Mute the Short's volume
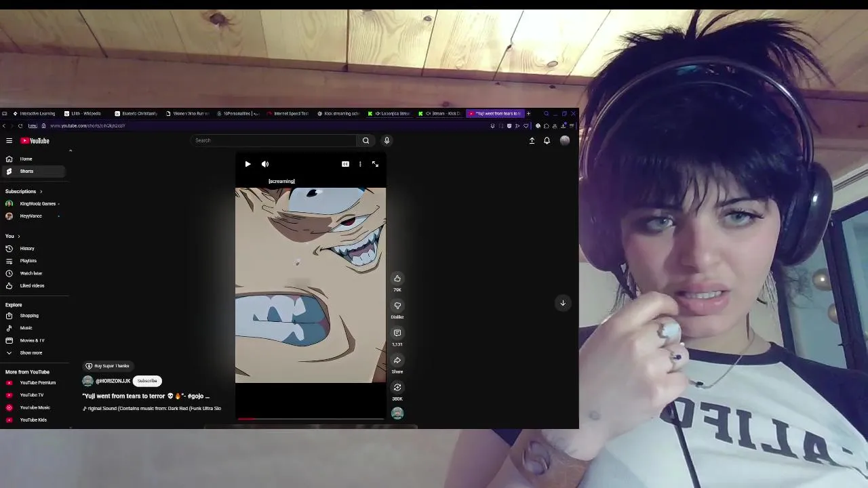This screenshot has width=868, height=488. point(265,164)
